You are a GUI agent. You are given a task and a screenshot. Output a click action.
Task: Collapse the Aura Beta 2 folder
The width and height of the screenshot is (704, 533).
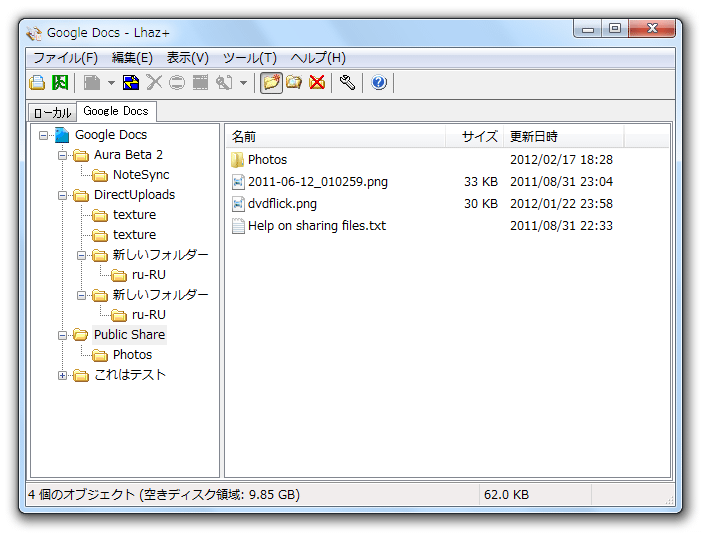62,155
